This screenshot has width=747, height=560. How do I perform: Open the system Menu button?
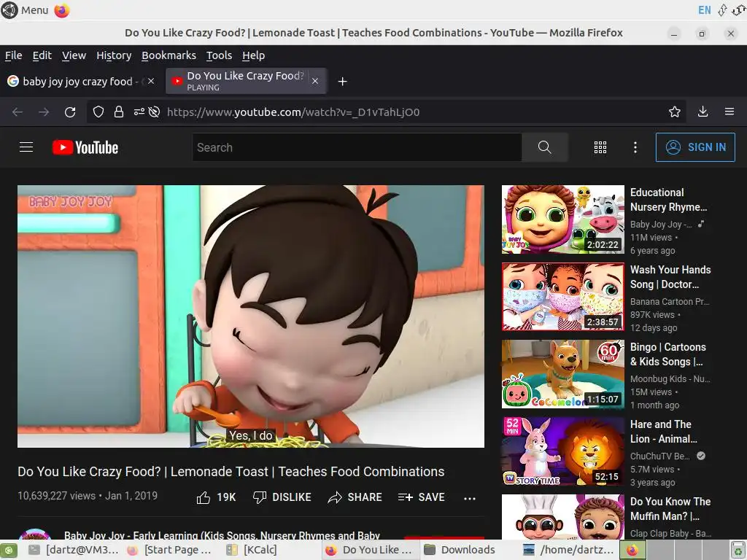pyautogui.click(x=25, y=10)
